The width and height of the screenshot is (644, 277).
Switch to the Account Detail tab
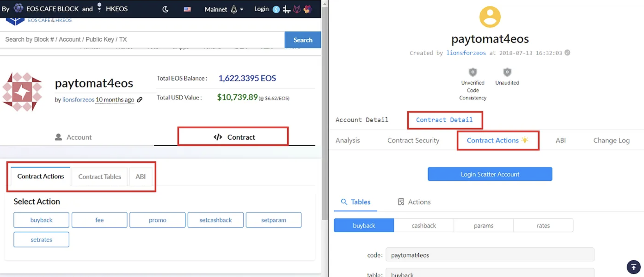(362, 120)
